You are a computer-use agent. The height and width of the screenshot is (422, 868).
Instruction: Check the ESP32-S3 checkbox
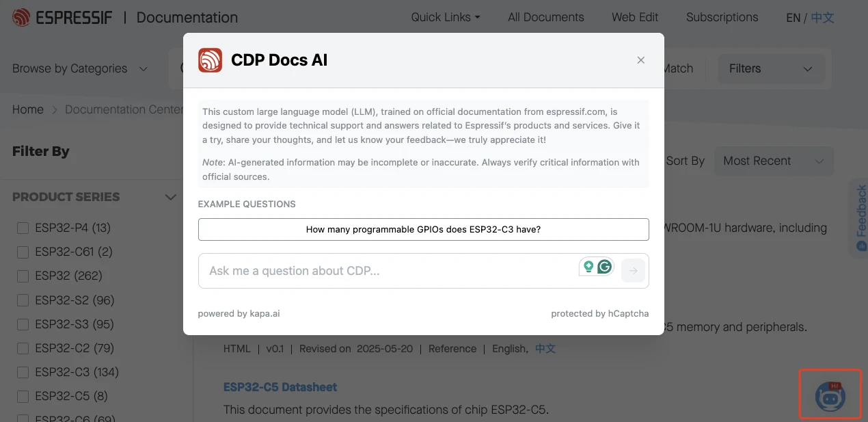click(23, 324)
